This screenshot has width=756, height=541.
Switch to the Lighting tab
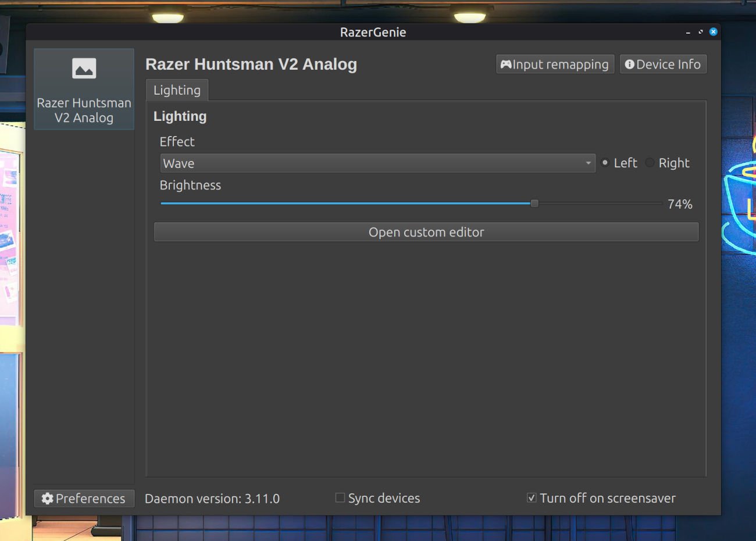[x=177, y=89]
